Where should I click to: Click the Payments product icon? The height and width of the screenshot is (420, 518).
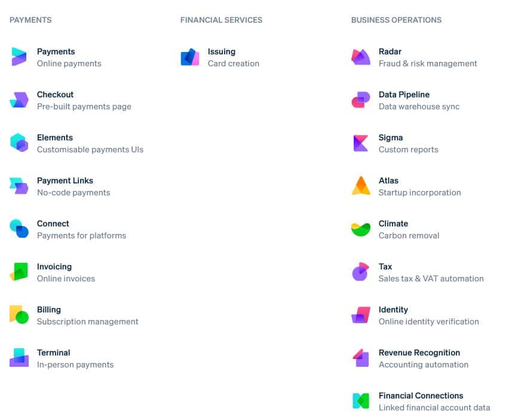click(x=19, y=57)
